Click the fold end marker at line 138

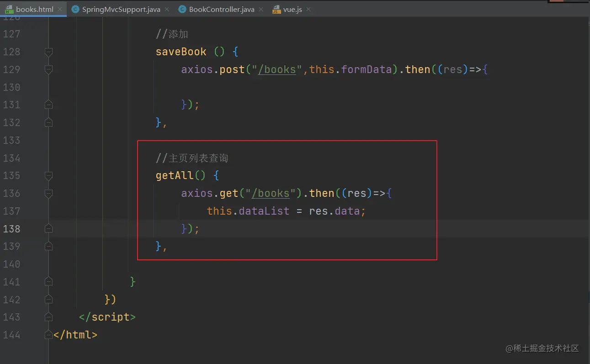(48, 228)
